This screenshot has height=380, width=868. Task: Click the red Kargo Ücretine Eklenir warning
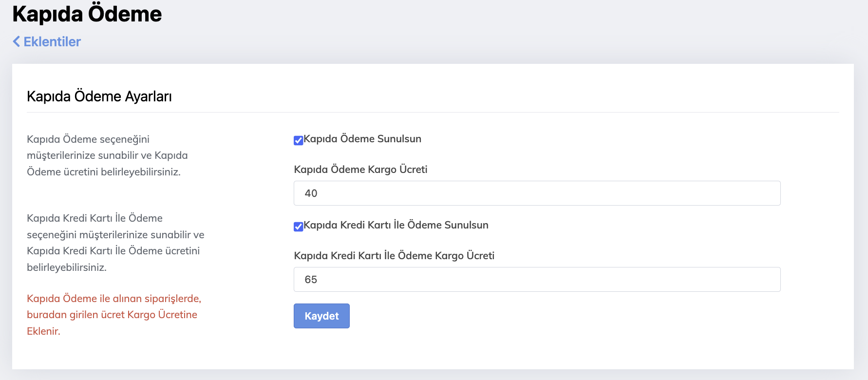[x=113, y=315]
